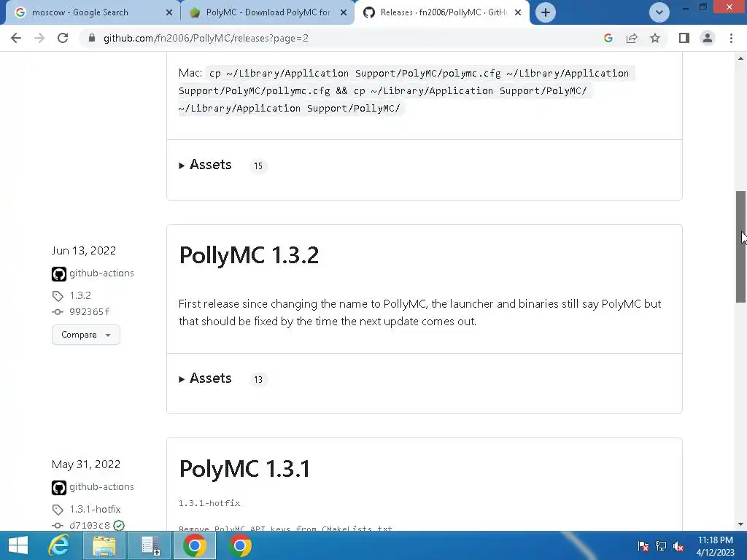Open File Explorer from taskbar
The image size is (747, 560).
(x=104, y=545)
